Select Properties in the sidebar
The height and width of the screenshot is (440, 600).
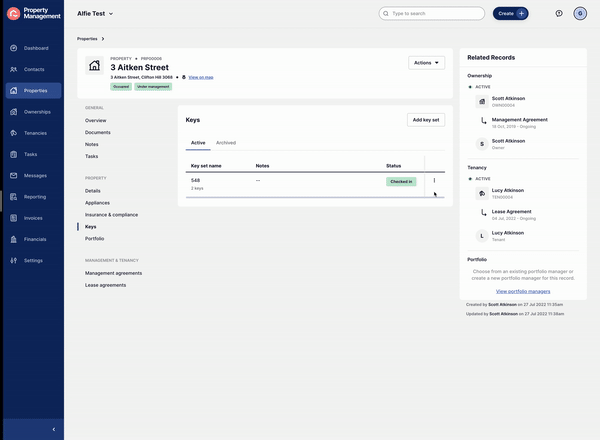pos(33,91)
